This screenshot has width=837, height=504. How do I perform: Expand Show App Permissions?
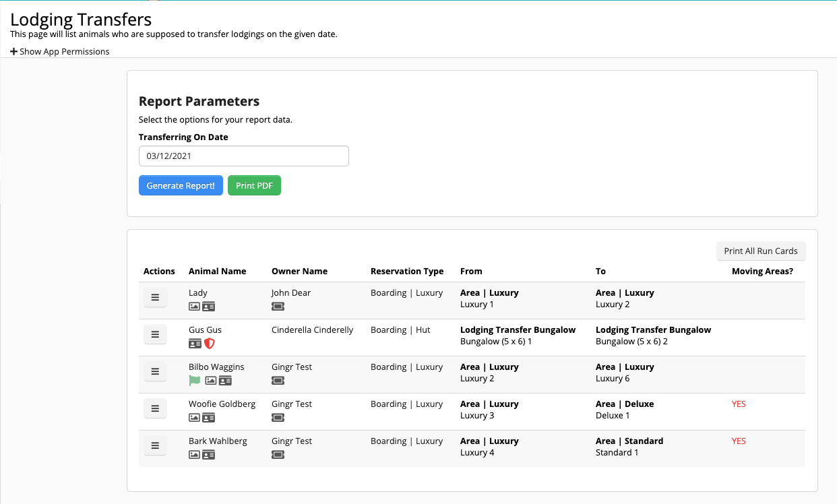[60, 51]
